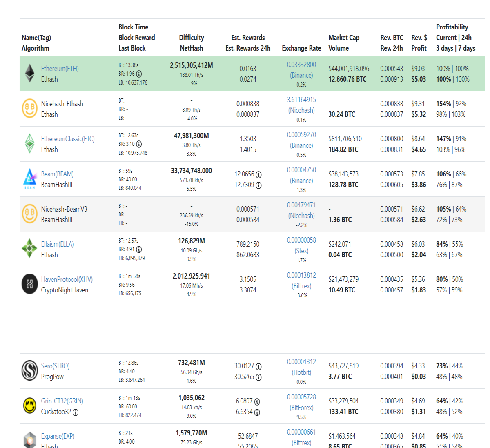490x448 pixels.
Task: Open the HavenProtocol(XHV) coin link
Action: (67, 279)
